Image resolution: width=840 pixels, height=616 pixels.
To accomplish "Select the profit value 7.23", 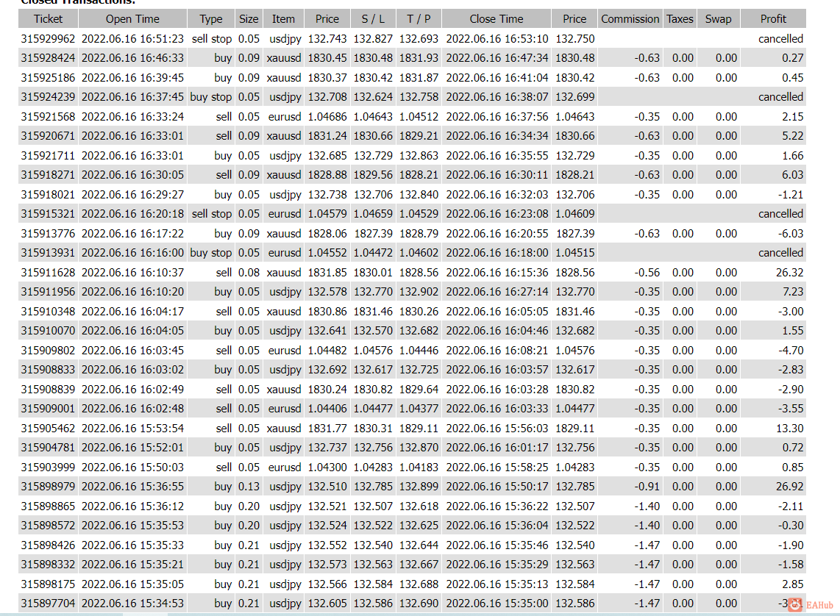I will click(793, 292).
